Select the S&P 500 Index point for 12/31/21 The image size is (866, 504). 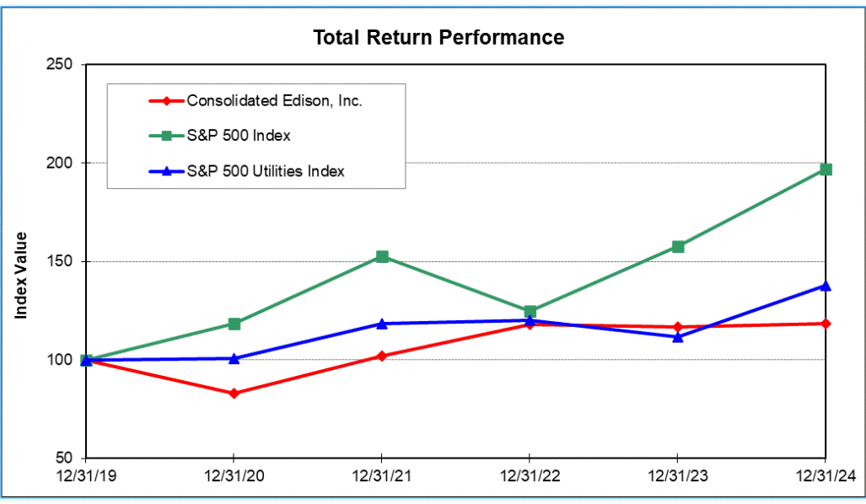pyautogui.click(x=382, y=256)
